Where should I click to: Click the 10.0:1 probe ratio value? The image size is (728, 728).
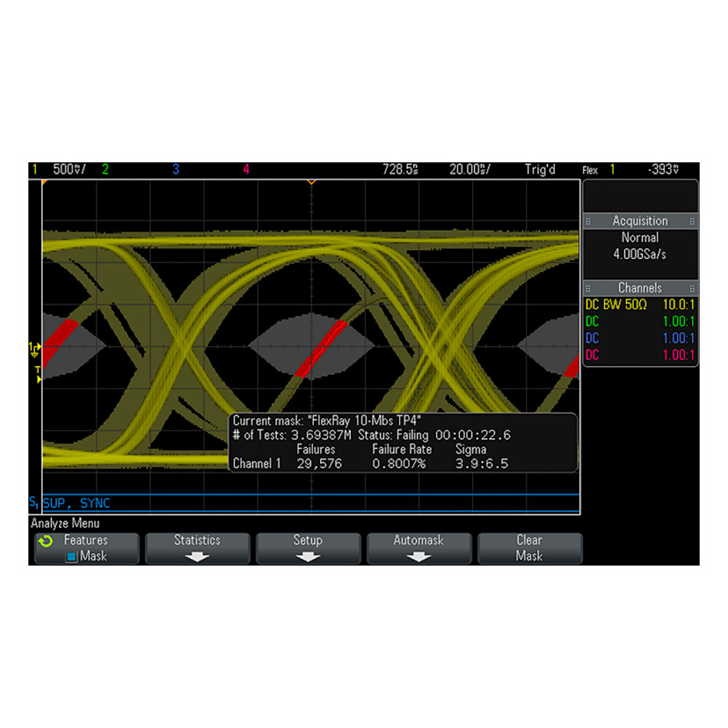(678, 304)
